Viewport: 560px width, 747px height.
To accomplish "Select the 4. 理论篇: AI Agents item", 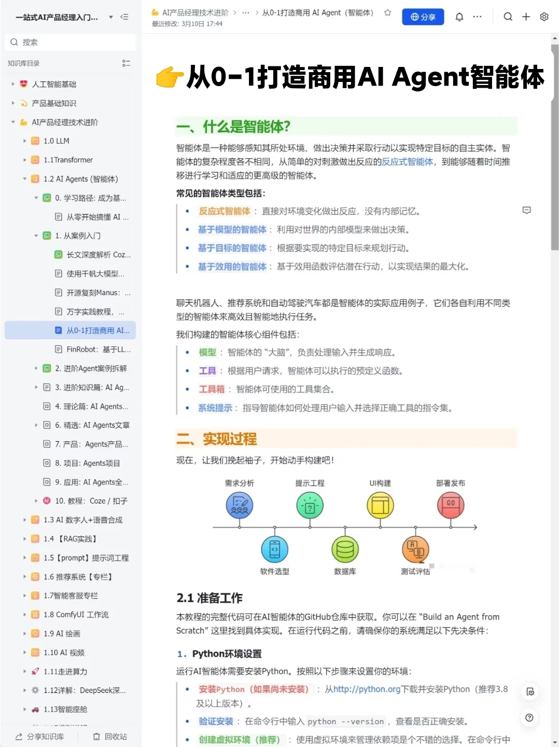I will pyautogui.click(x=87, y=406).
